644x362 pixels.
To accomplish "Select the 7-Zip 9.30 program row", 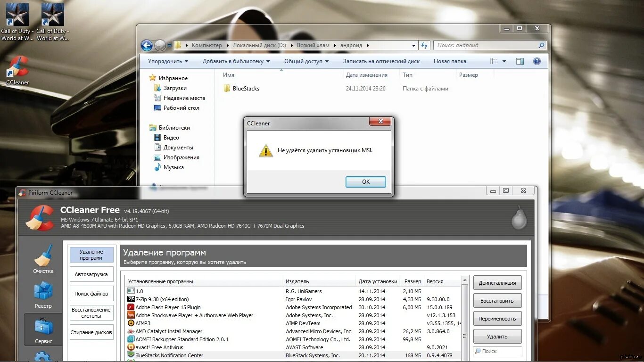I will point(294,299).
